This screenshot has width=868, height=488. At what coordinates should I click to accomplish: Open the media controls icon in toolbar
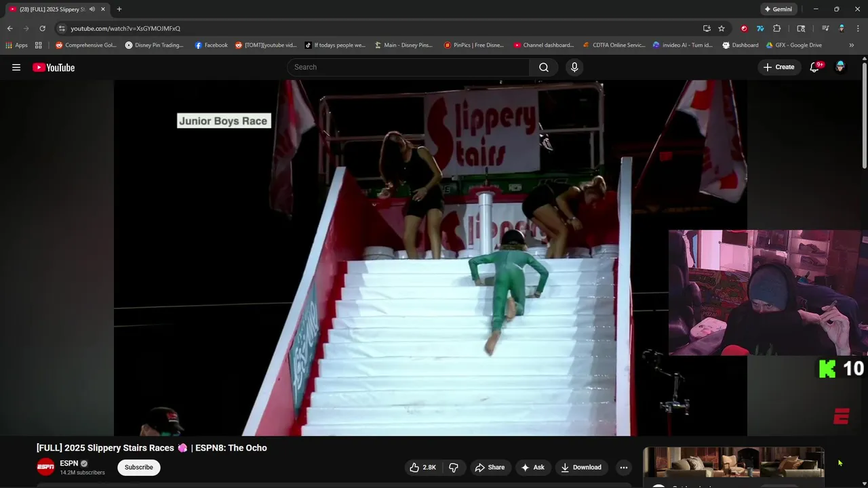click(x=825, y=28)
